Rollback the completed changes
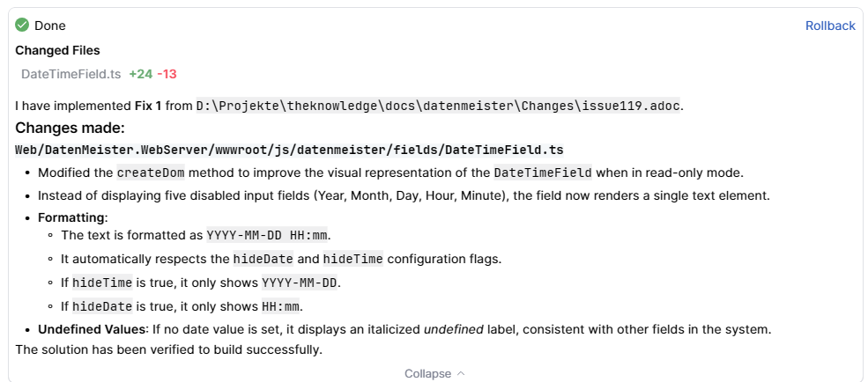Viewport: 868px width, 382px height. point(829,26)
